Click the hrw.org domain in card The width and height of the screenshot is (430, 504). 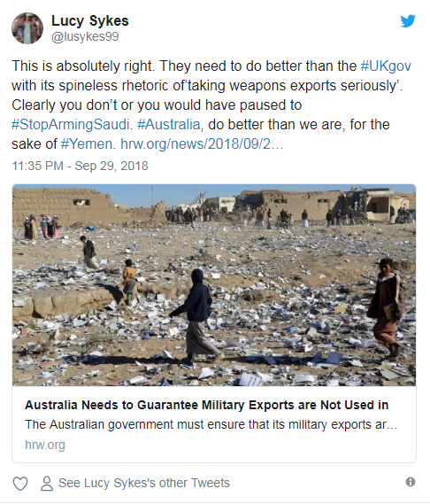[x=45, y=445]
